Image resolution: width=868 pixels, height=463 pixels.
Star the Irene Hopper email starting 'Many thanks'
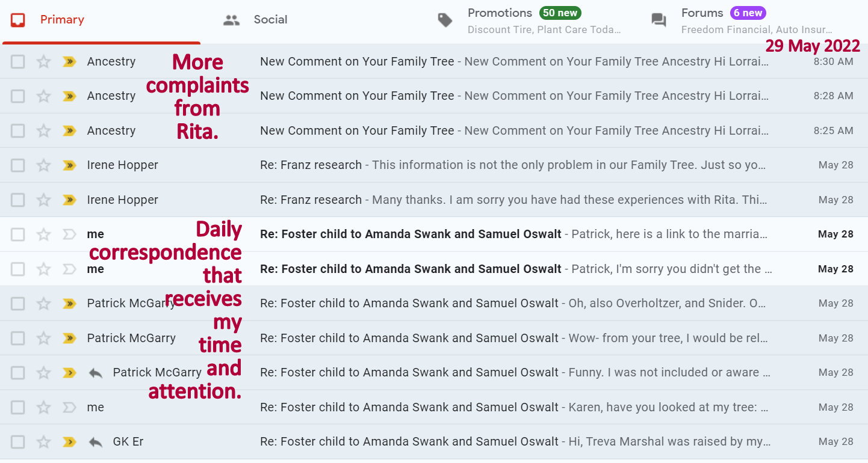[x=43, y=200]
